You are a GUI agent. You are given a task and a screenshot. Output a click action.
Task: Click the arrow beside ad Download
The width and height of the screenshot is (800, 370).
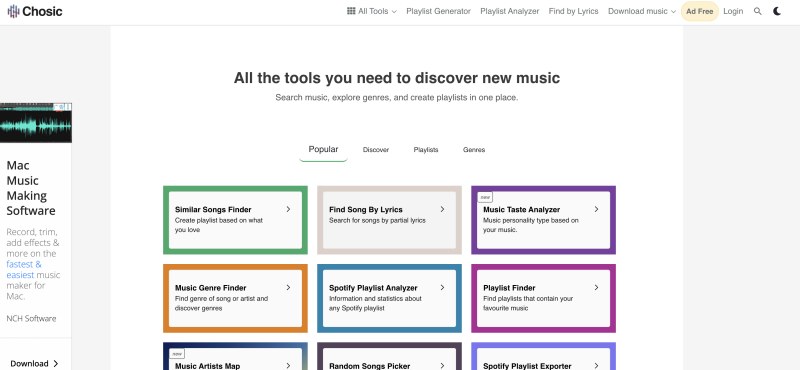tap(56, 363)
